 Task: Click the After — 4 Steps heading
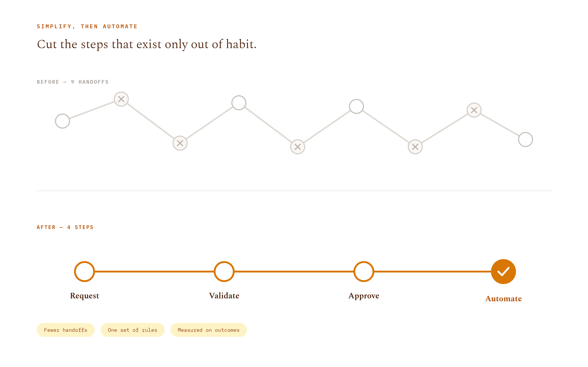point(65,227)
